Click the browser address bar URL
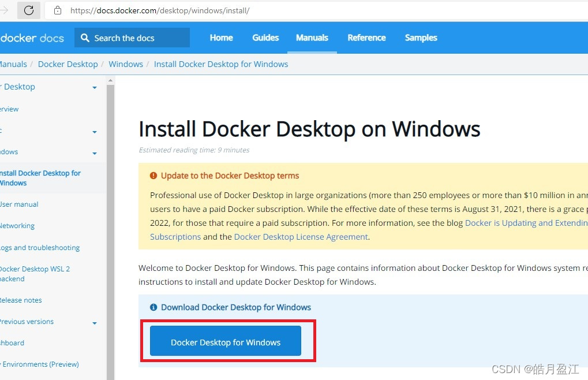The height and width of the screenshot is (380, 588). click(160, 10)
